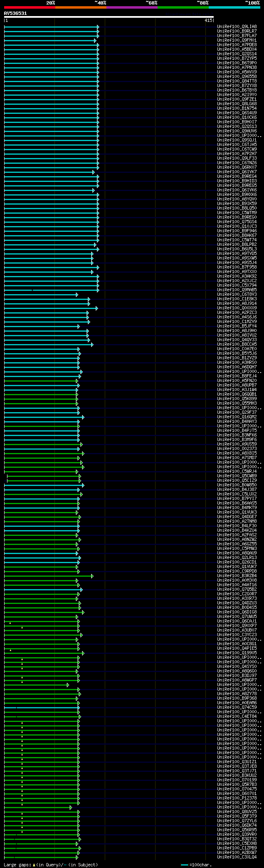264x868 pixels.
Task: Select hit label UniRef100_B8CCA5
Action: 237,344
